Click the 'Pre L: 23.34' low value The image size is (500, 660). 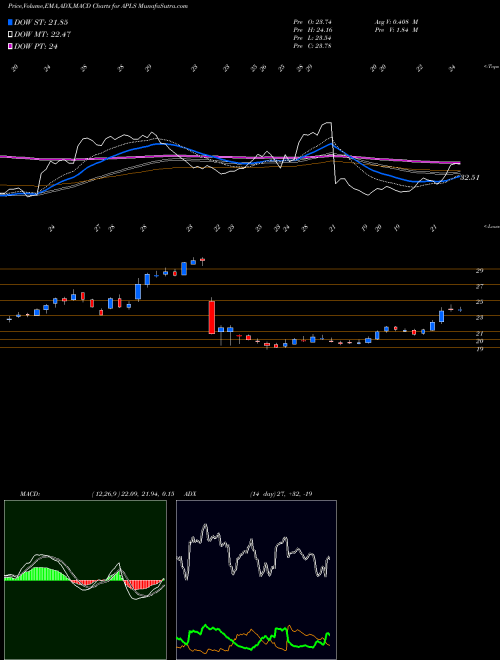click(312, 38)
